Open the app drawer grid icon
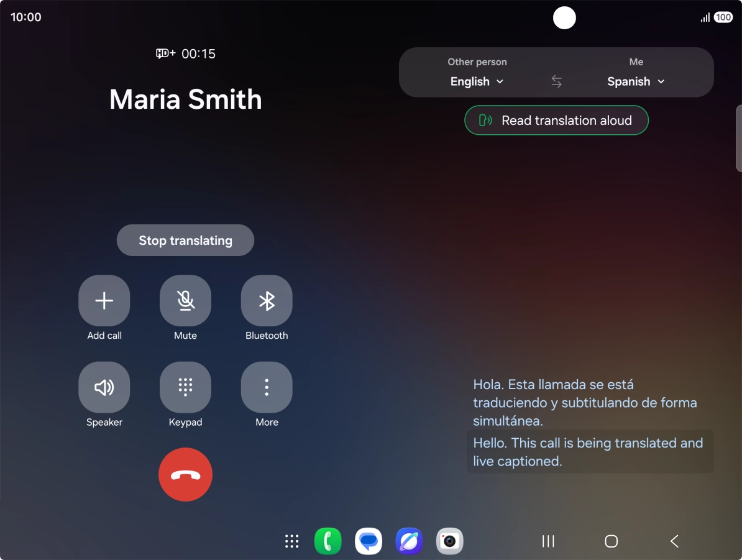 [292, 541]
